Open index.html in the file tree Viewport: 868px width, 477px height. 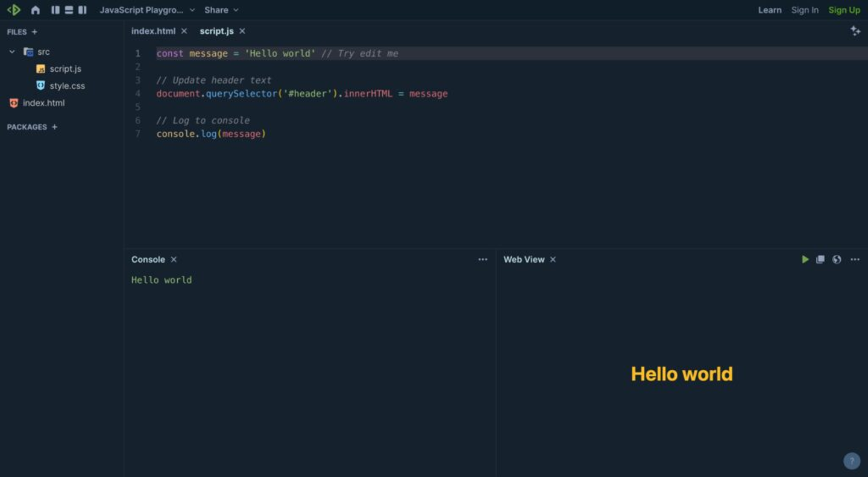point(37,103)
